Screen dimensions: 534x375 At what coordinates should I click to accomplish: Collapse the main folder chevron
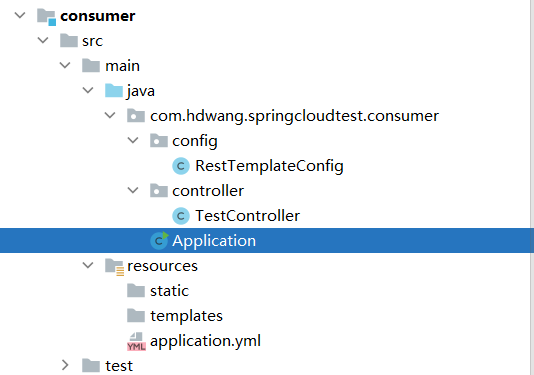65,65
